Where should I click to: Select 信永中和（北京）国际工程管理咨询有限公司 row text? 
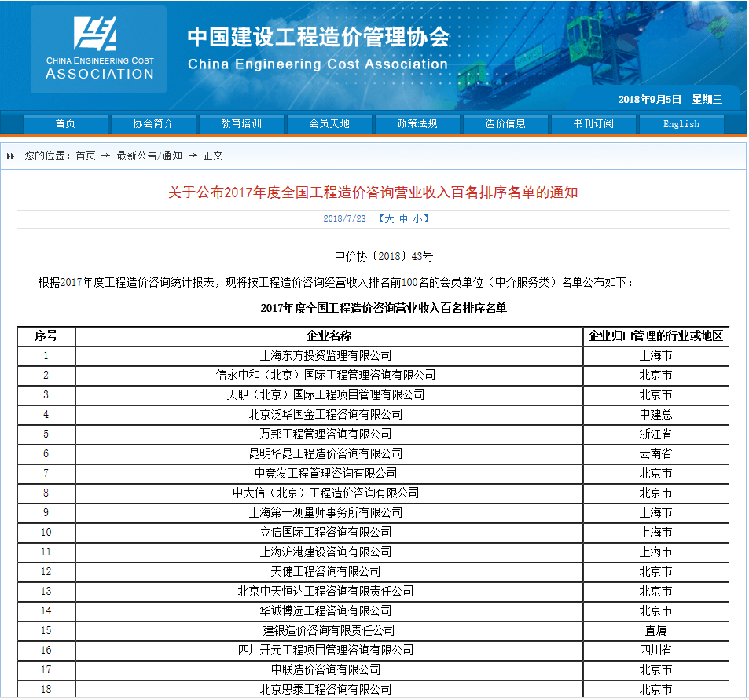pyautogui.click(x=326, y=376)
